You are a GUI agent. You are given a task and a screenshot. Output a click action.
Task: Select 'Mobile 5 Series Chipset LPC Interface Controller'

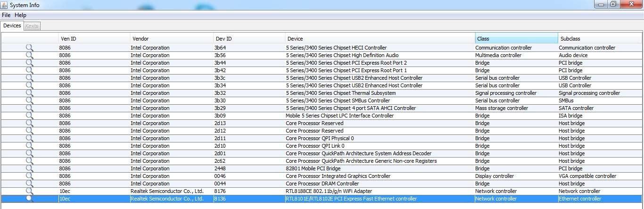[380, 116]
